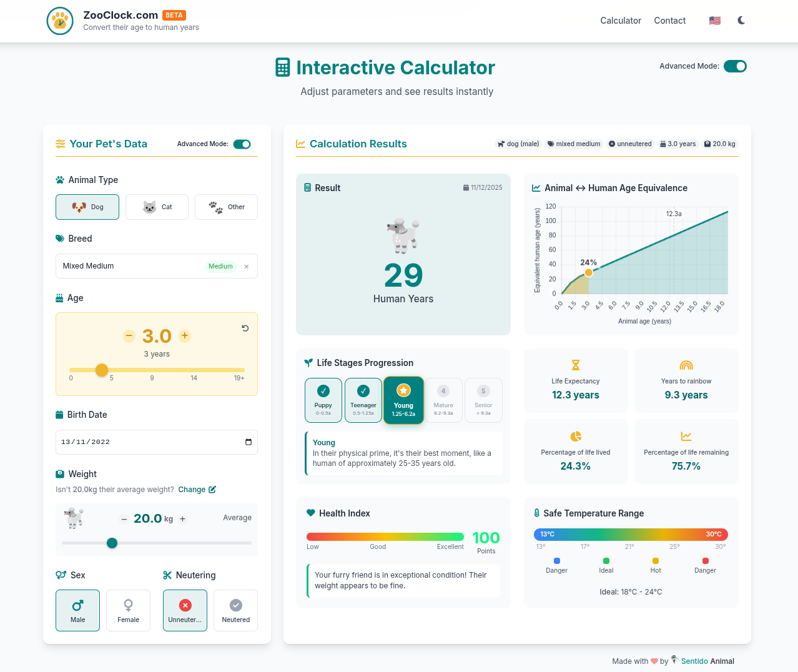Toggle Advanced Mode in the header
The width and height of the screenshot is (798, 672).
click(x=735, y=66)
